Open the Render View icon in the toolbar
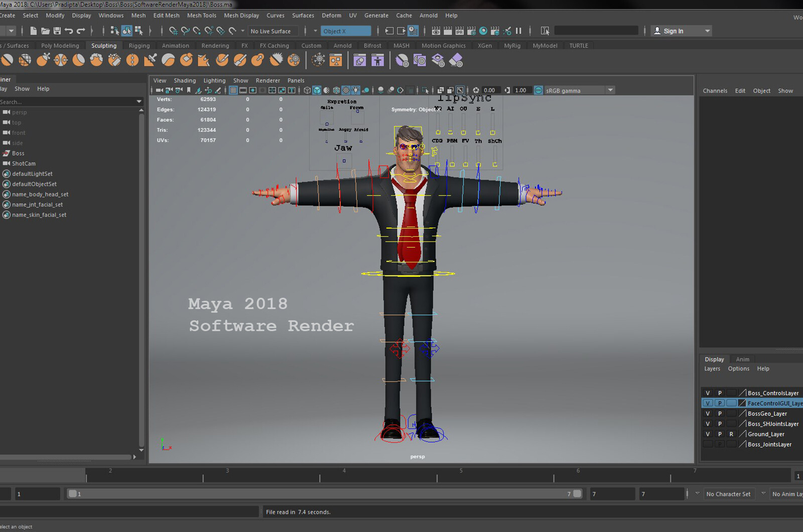 [x=436, y=31]
